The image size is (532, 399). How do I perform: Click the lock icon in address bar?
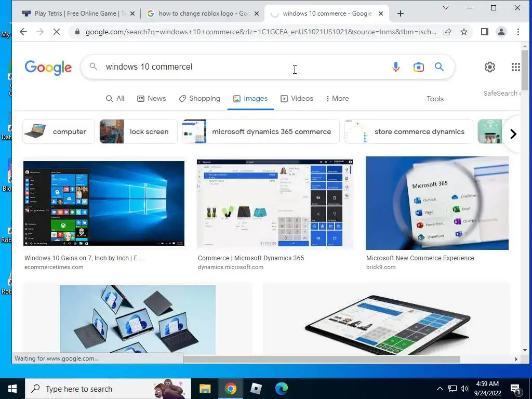[77, 32]
